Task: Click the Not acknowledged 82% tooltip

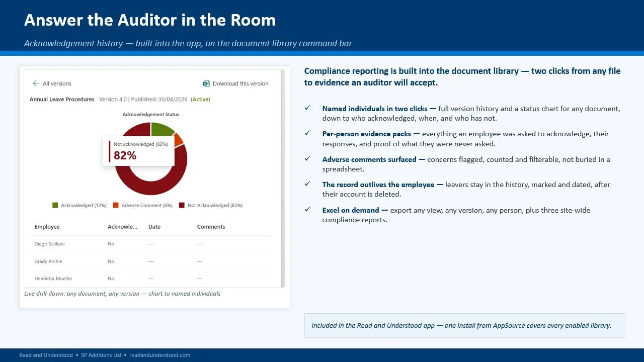Action: click(x=138, y=151)
